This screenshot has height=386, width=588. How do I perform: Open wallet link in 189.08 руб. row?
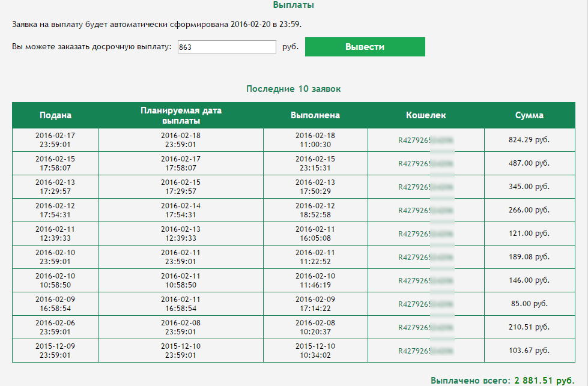click(426, 258)
